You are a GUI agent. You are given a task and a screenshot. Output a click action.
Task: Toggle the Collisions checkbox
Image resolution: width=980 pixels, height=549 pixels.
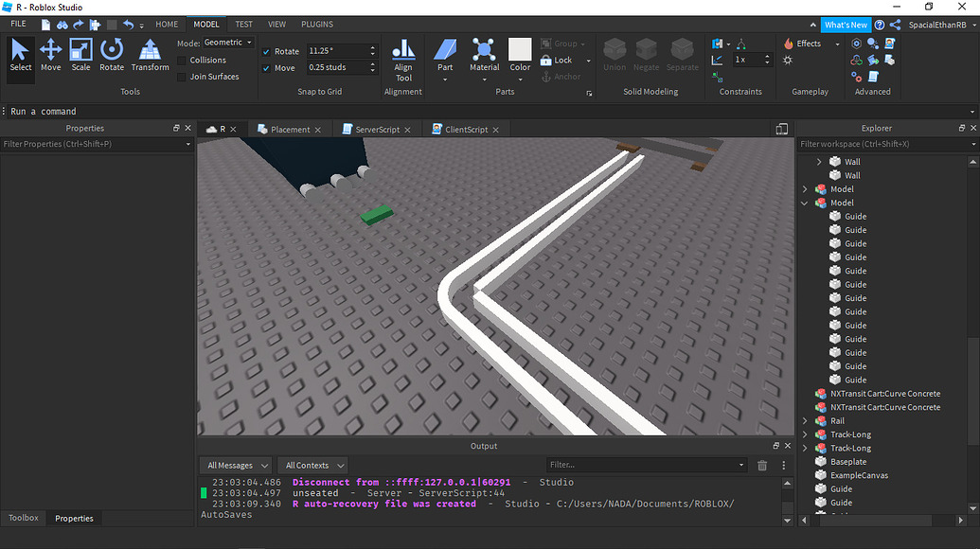click(x=182, y=60)
